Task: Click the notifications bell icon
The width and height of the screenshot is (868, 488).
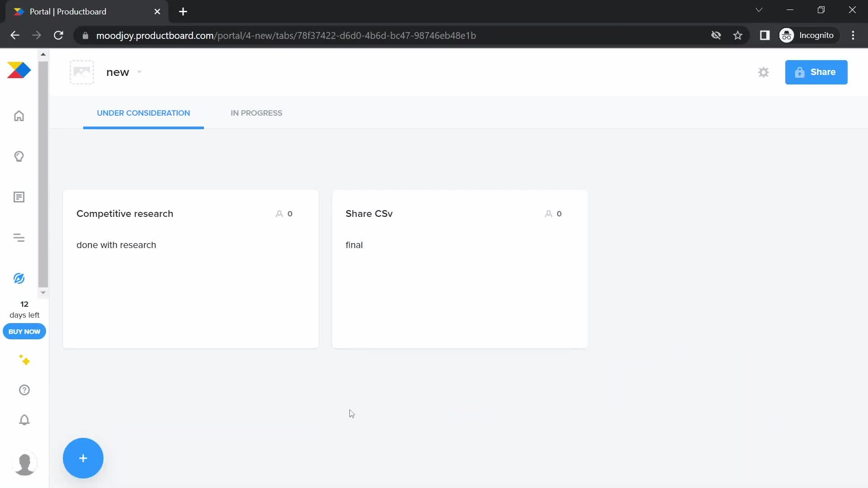Action: pos(24,420)
